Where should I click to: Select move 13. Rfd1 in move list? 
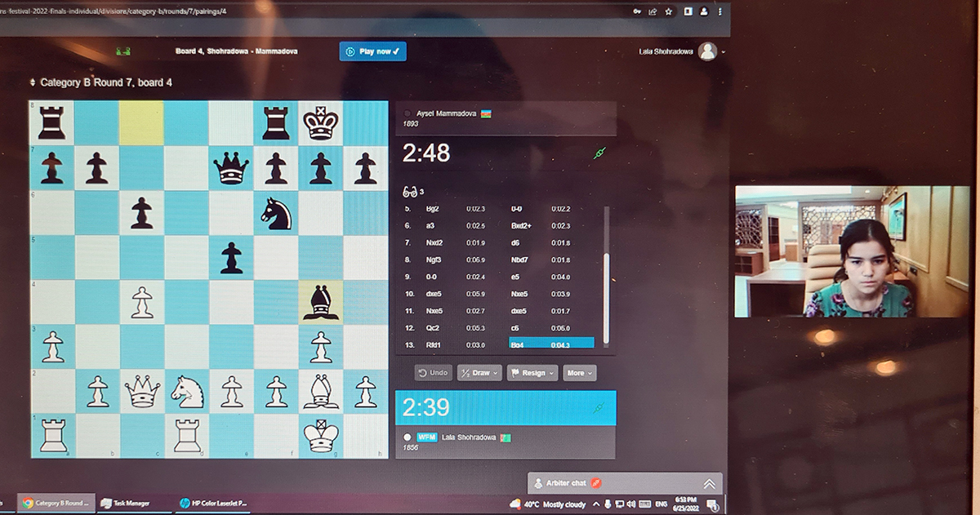point(433,344)
